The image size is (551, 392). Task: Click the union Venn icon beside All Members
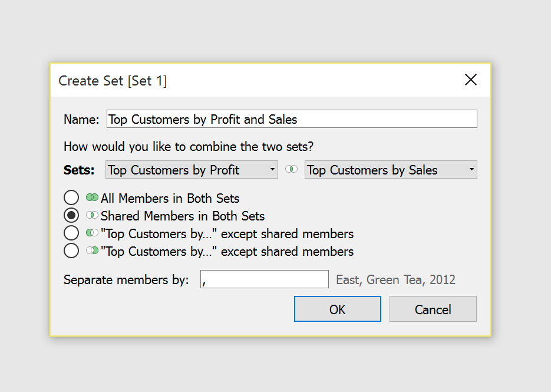[92, 198]
